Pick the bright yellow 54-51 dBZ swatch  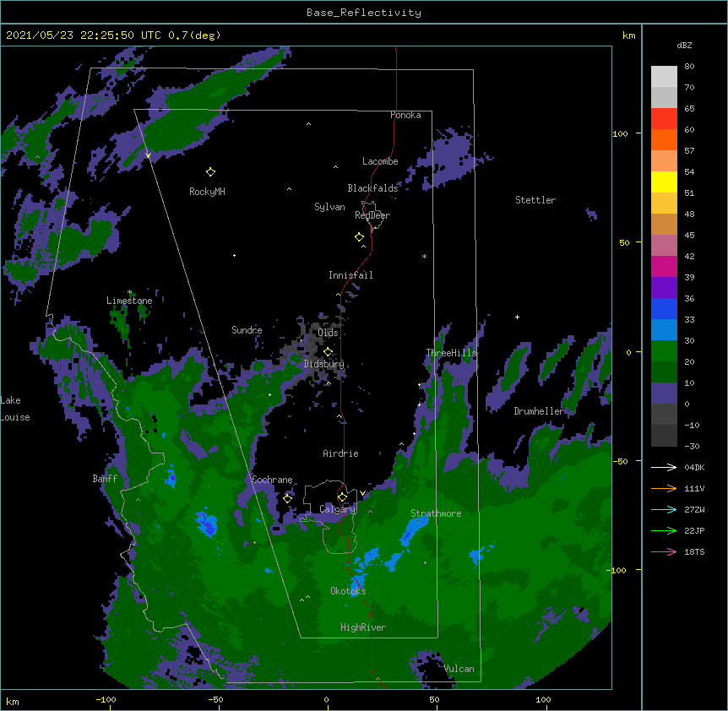tap(664, 182)
